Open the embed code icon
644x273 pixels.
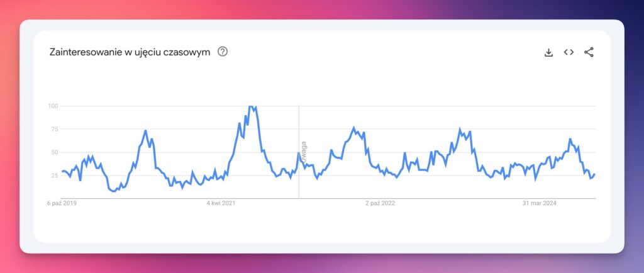(569, 52)
